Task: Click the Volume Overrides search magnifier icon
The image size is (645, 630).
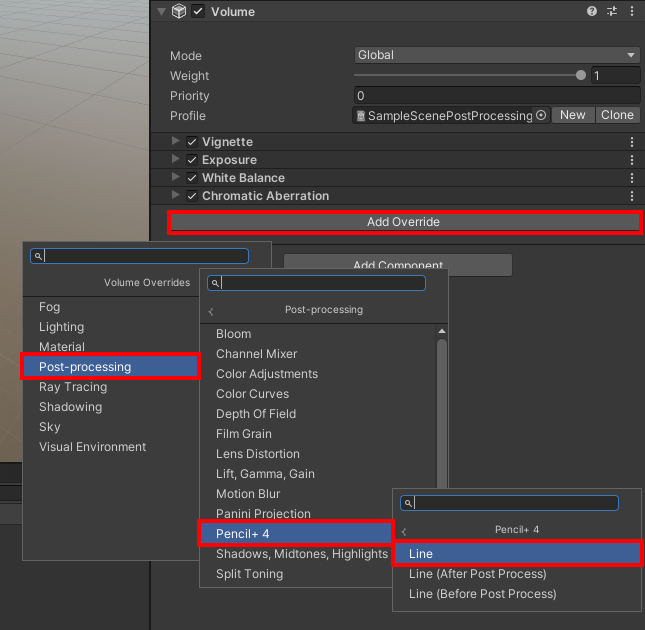Action: 38,256
